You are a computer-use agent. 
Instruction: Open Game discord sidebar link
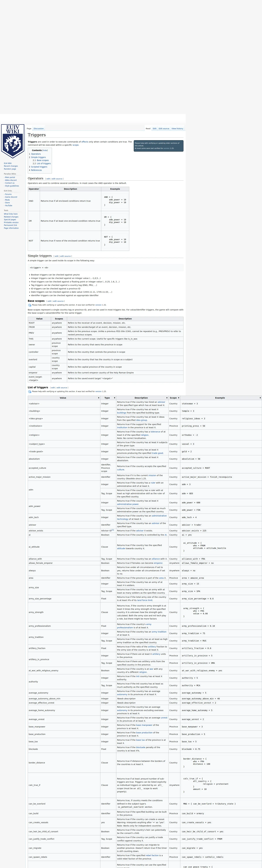tap(11, 197)
